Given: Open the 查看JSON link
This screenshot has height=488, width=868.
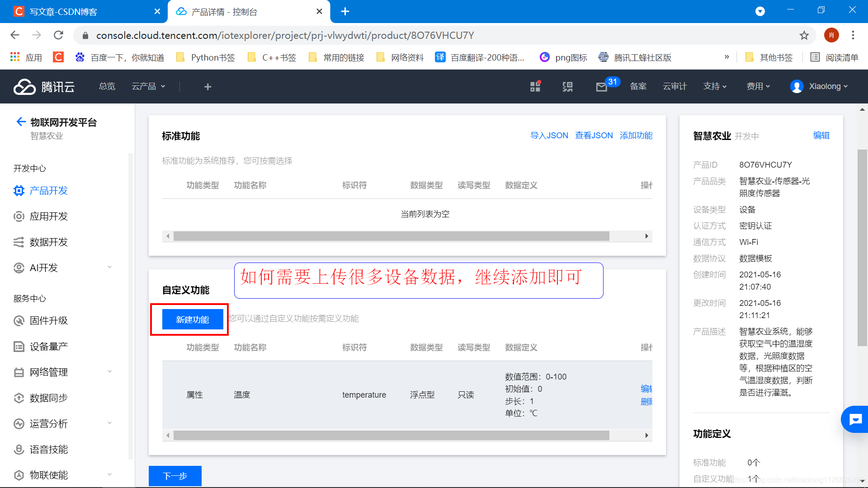Looking at the screenshot, I should (x=594, y=136).
